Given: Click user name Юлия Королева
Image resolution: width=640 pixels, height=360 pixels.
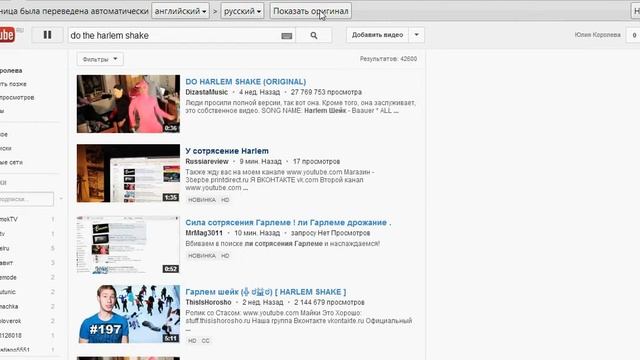Looking at the screenshot, I should [x=598, y=35].
